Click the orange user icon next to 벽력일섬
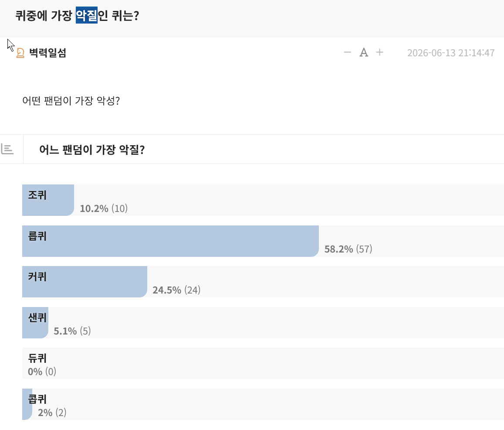 tap(20, 53)
